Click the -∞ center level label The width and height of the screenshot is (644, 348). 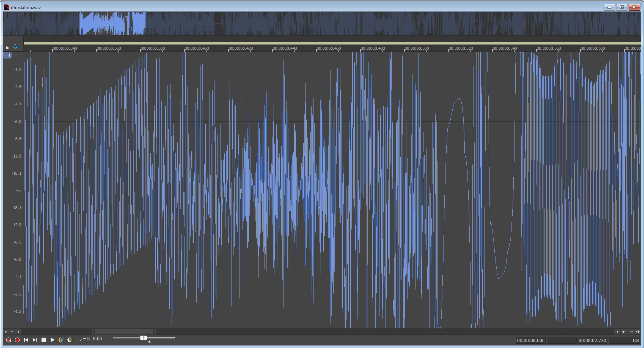pos(19,190)
